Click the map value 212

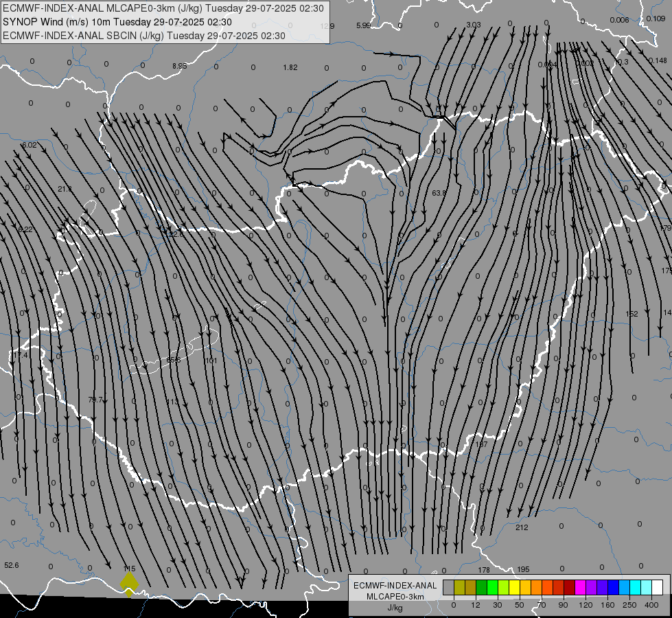522,527
